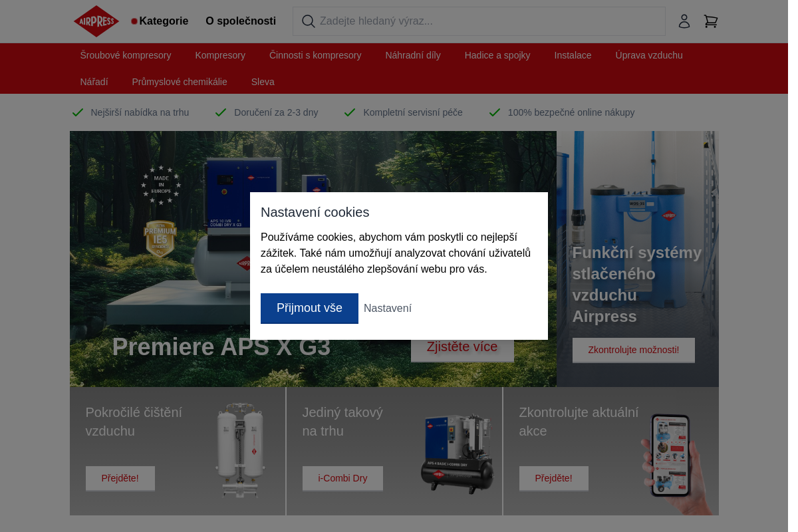Click Přejděte! under Pokročilé čištění vzduchu
The width and height of the screenshot is (798, 532).
point(120,478)
